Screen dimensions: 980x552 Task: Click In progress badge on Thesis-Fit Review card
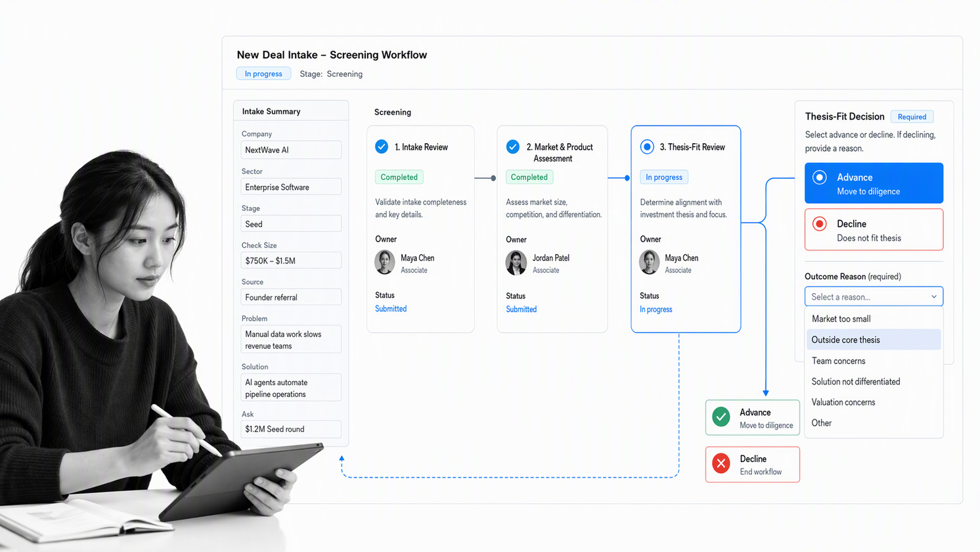[x=664, y=177]
